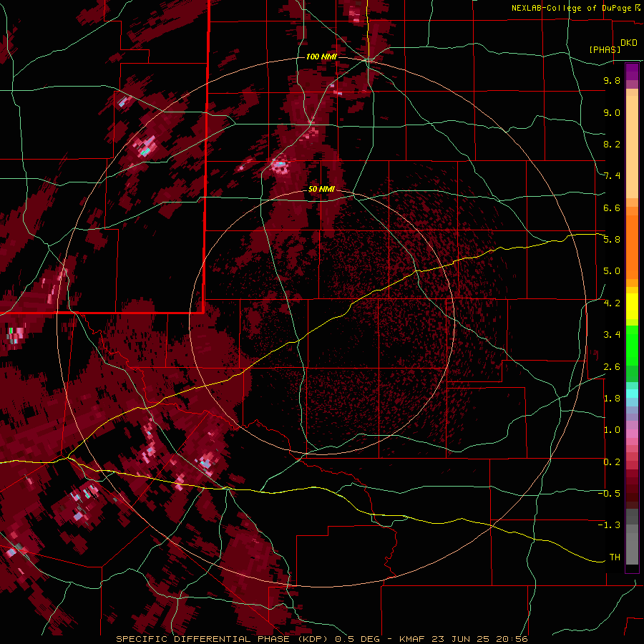Select the -1.3 scale value
Viewport: 644px width, 644px height.
[x=609, y=525]
